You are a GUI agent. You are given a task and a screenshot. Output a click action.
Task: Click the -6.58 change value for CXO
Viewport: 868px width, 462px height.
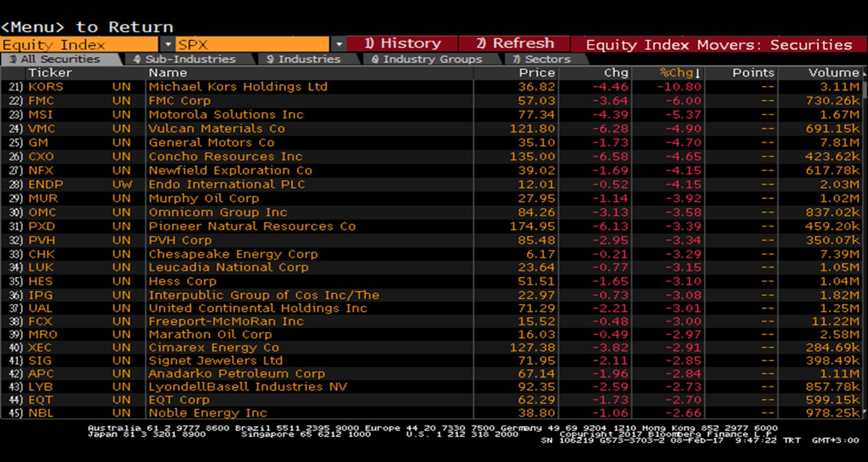pyautogui.click(x=610, y=157)
